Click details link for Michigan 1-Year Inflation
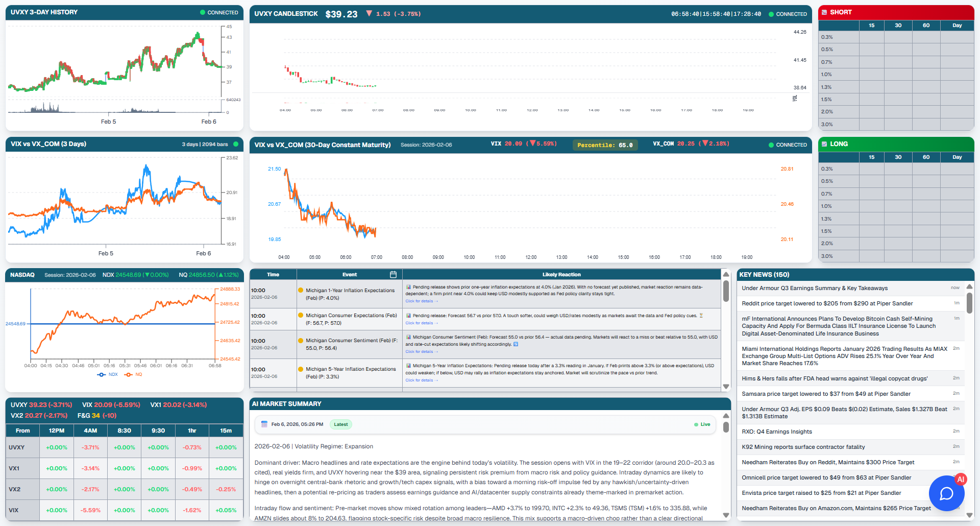 point(421,301)
